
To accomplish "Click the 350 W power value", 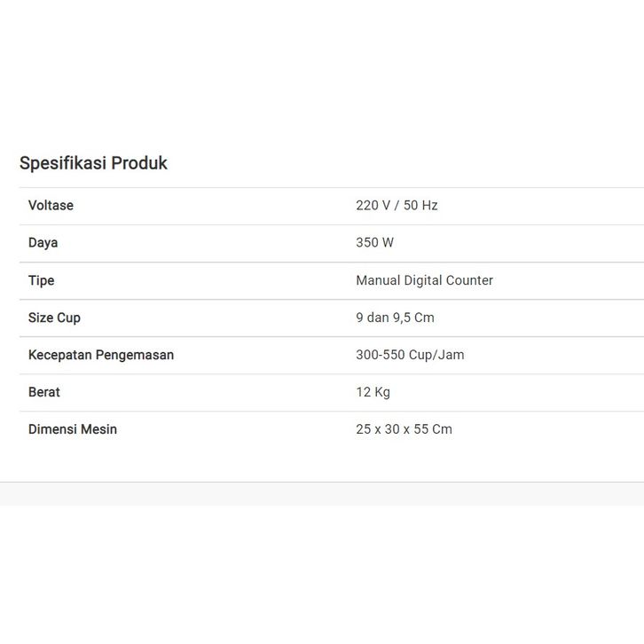I will pyautogui.click(x=374, y=243).
